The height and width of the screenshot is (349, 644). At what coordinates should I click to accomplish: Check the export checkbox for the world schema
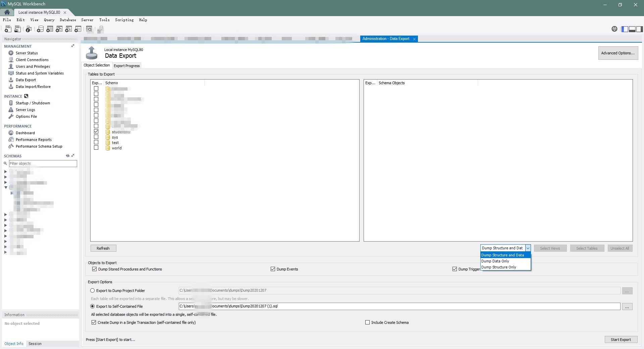point(96,148)
